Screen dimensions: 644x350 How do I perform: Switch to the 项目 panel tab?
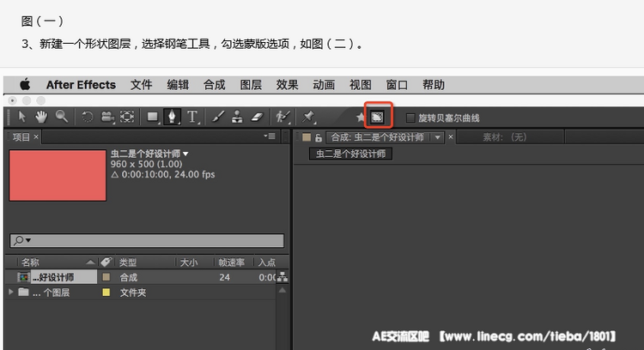21,137
